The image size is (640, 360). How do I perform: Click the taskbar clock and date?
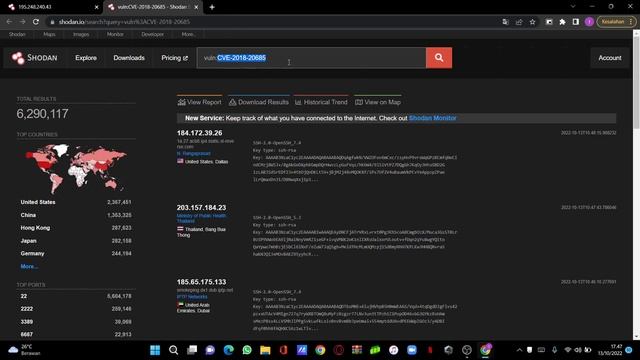coord(611,350)
